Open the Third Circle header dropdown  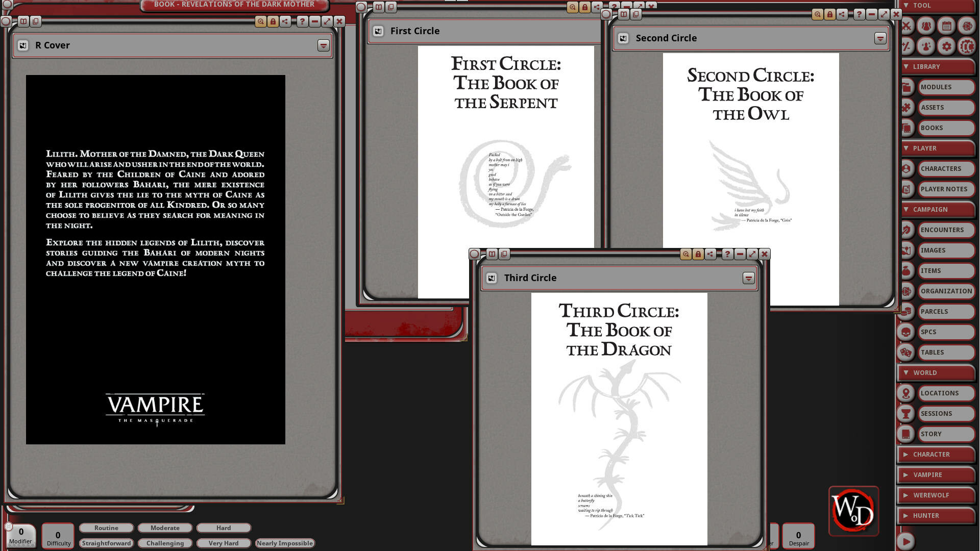(748, 278)
